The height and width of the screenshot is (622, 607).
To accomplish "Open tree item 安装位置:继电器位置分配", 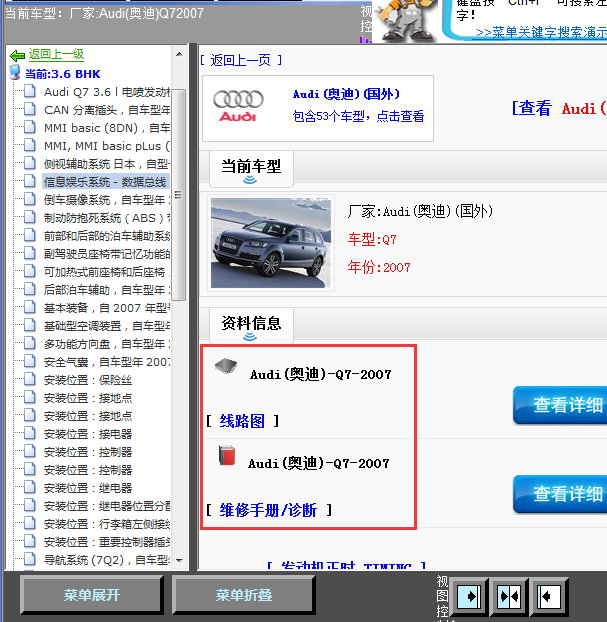I will 107,506.
